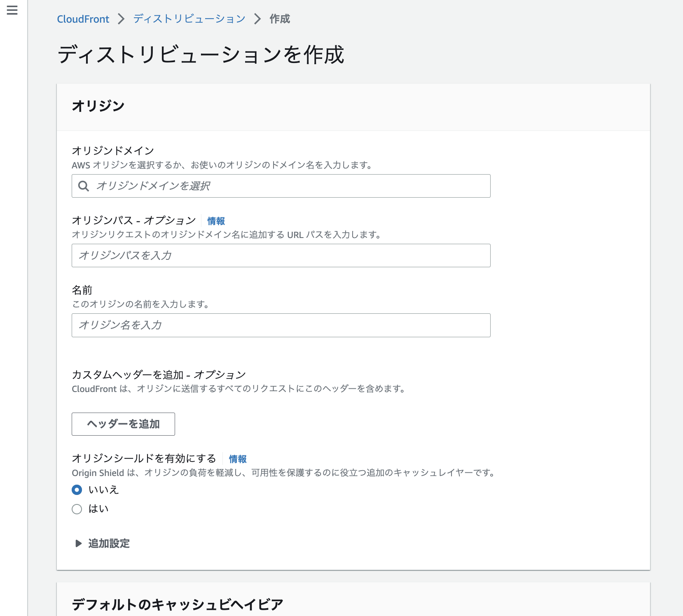This screenshot has height=616, width=683.
Task: Click the chevron after CloudFront breadcrumb
Action: pos(121,19)
